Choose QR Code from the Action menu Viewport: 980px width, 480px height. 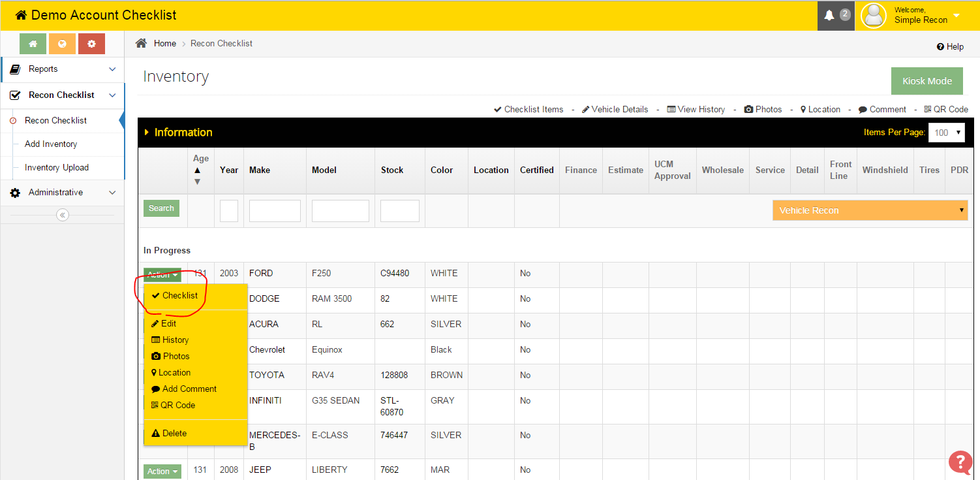pyautogui.click(x=174, y=405)
